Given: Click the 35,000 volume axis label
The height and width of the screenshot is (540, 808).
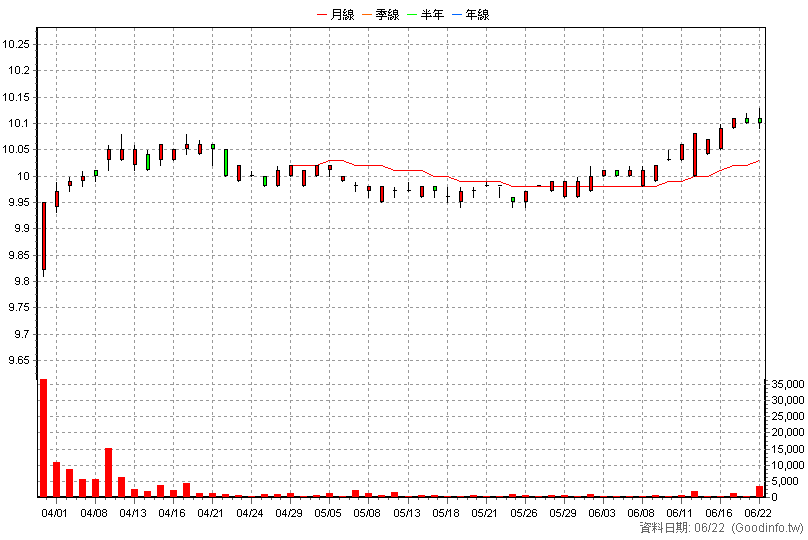Looking at the screenshot, I should click(788, 384).
